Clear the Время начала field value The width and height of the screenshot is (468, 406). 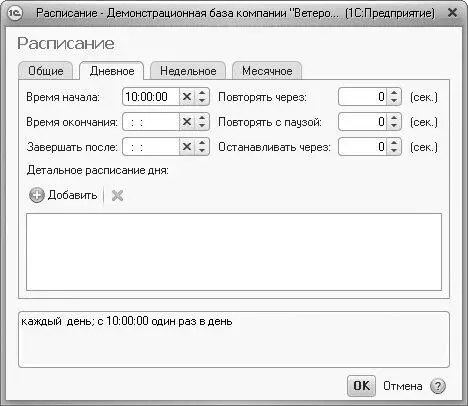coord(187,97)
